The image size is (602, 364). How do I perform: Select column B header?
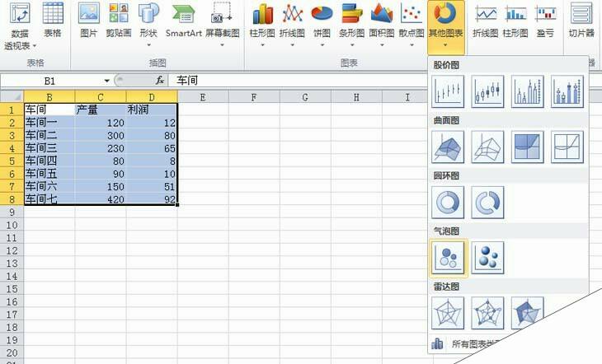tap(49, 97)
